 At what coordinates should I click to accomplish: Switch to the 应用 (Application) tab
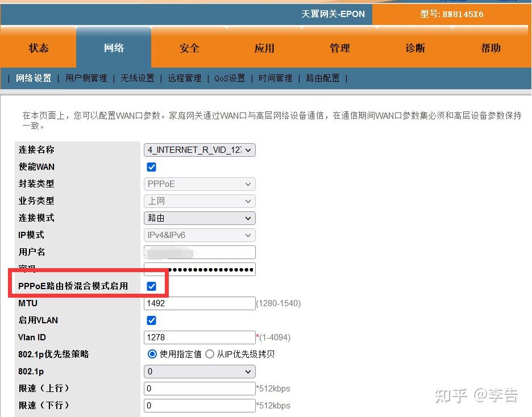click(x=264, y=48)
